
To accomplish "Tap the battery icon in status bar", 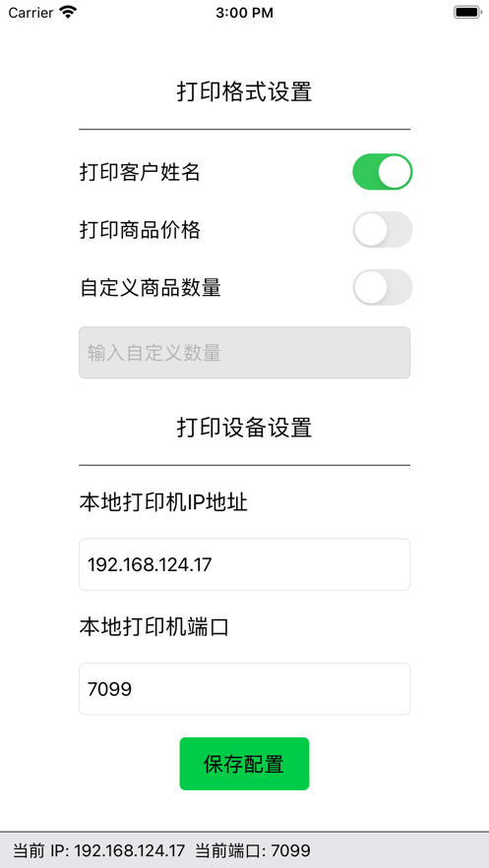I will tap(466, 12).
